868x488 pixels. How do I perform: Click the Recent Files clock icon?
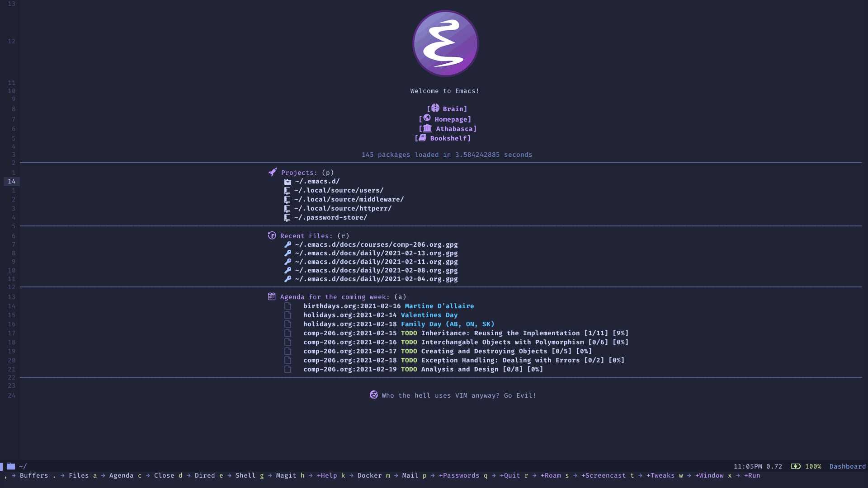(272, 235)
